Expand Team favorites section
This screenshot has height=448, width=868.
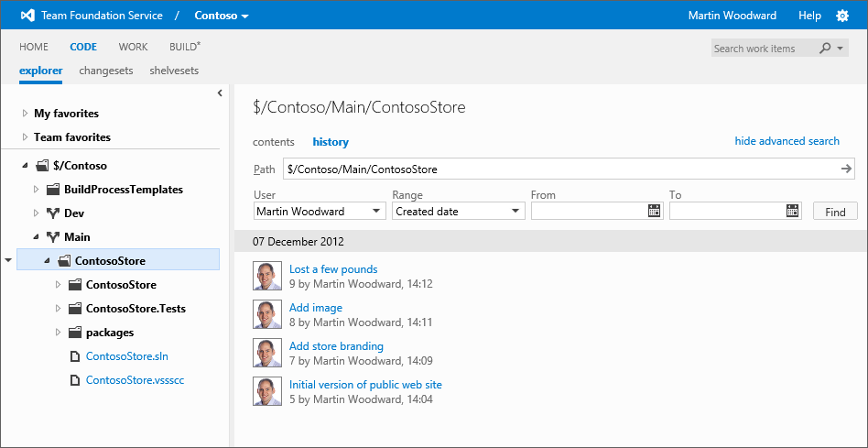25,137
